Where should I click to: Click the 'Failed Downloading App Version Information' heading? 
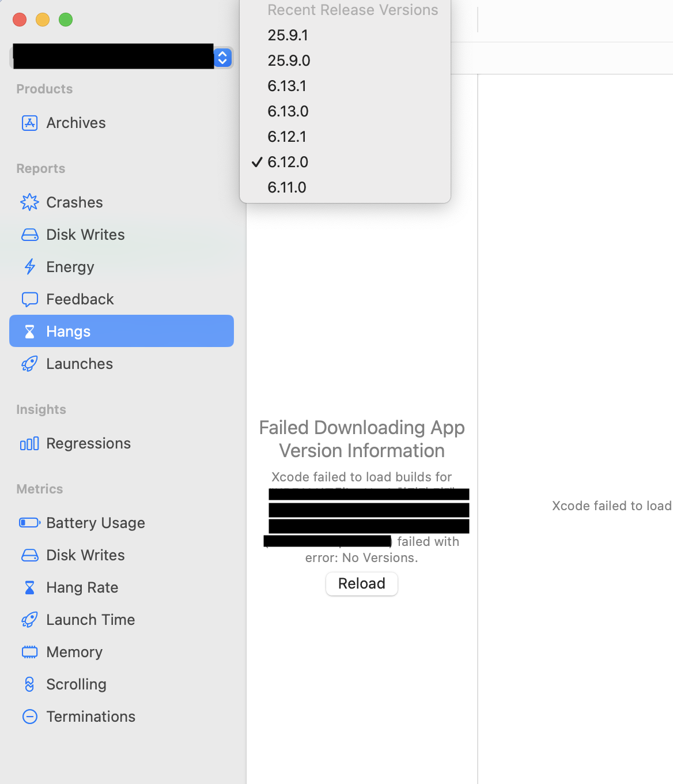pyautogui.click(x=362, y=439)
